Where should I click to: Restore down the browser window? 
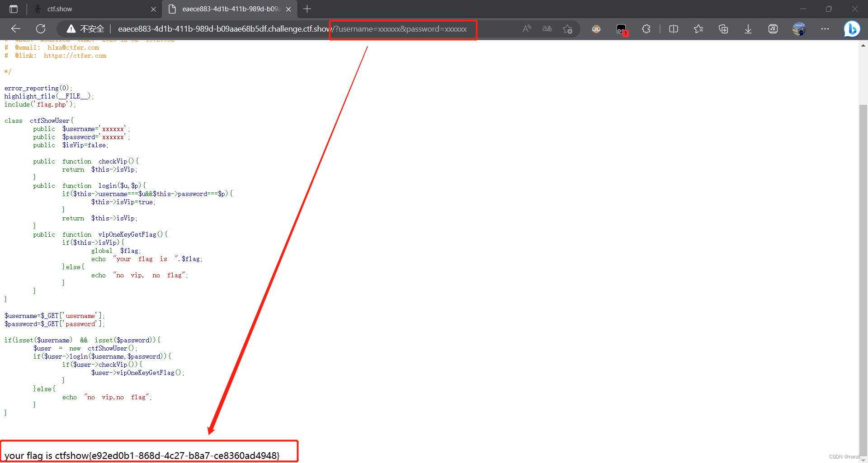pos(829,9)
